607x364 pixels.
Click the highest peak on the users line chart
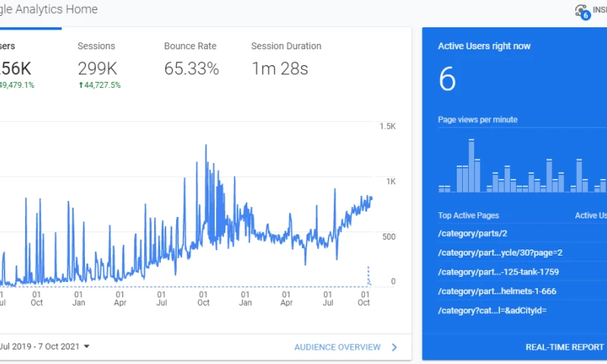pos(206,146)
